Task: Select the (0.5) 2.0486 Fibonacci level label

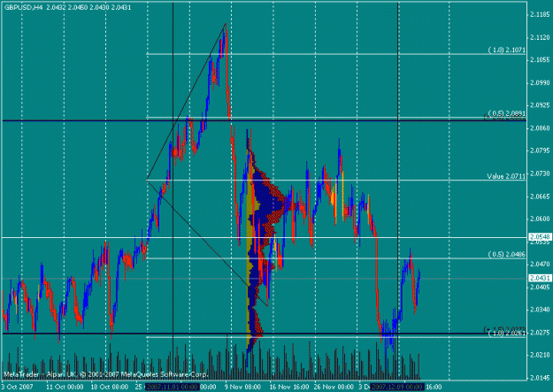Action: coord(506,254)
